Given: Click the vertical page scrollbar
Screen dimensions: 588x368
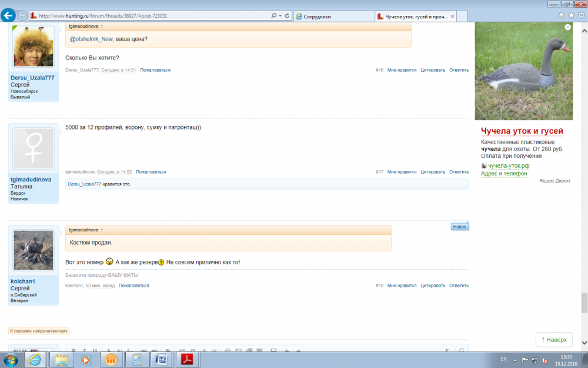Looking at the screenshot, I should coord(584,177).
